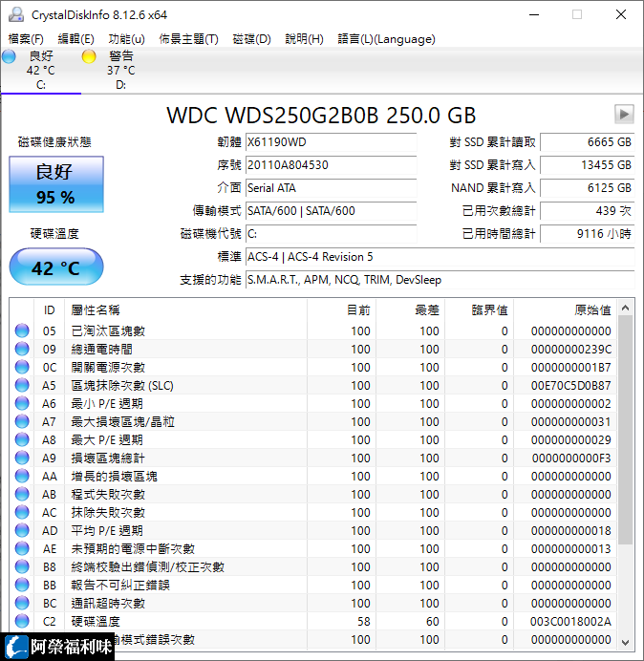Image resolution: width=644 pixels, height=661 pixels.
Task: Open the 磁碟(D) menu
Action: [252, 39]
